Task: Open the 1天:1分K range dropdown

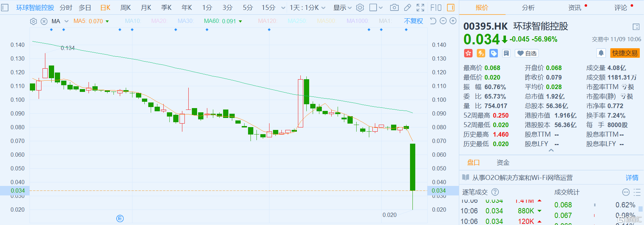Action: pyautogui.click(x=308, y=7)
